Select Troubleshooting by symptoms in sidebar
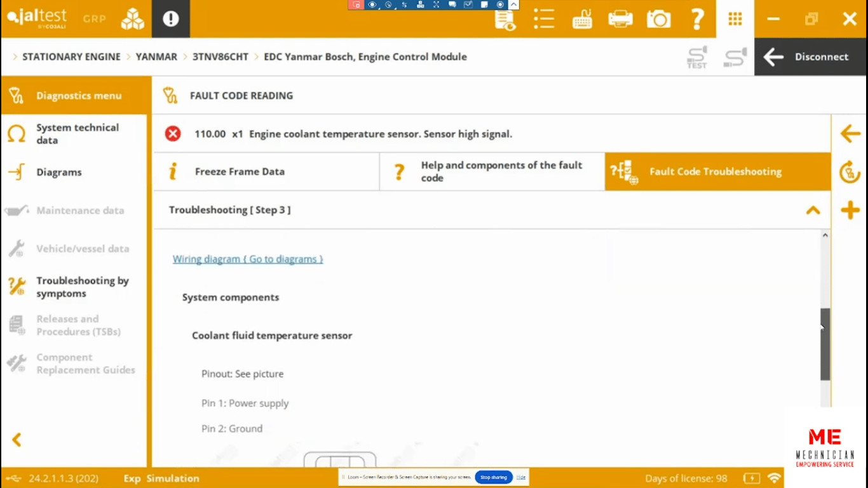Image resolution: width=868 pixels, height=488 pixels. 83,287
